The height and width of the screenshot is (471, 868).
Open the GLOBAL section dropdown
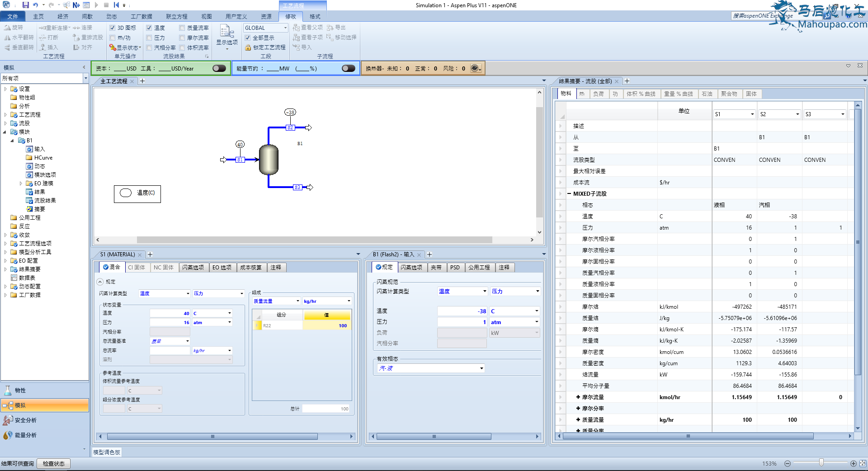pos(285,28)
